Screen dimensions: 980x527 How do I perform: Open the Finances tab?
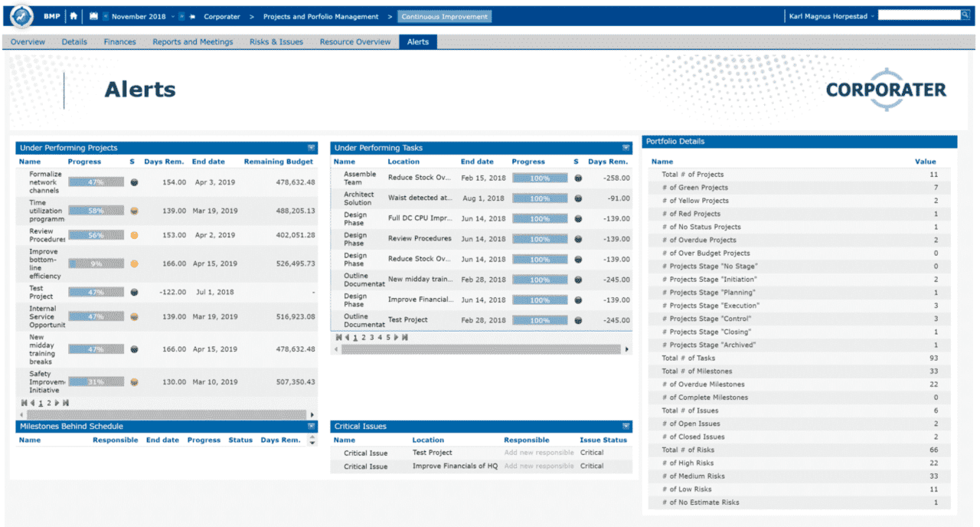(x=119, y=42)
